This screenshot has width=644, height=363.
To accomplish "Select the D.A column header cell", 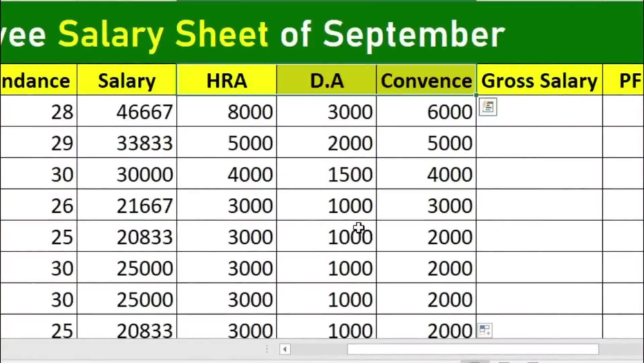I will [x=327, y=80].
